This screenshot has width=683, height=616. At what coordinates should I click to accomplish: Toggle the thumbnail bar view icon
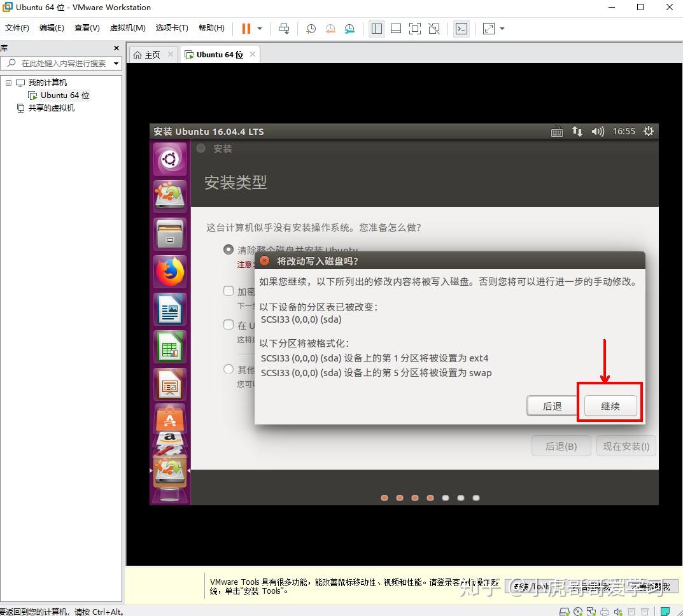(396, 29)
